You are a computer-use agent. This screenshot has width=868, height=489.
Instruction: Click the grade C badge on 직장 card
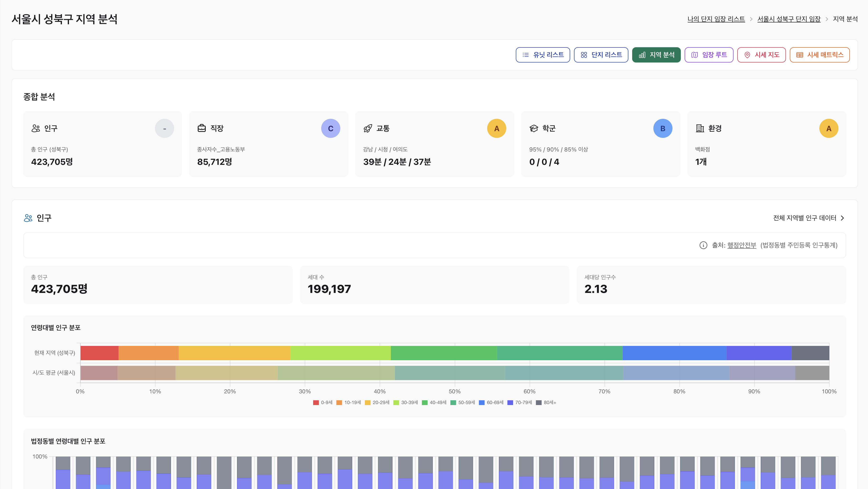click(330, 128)
